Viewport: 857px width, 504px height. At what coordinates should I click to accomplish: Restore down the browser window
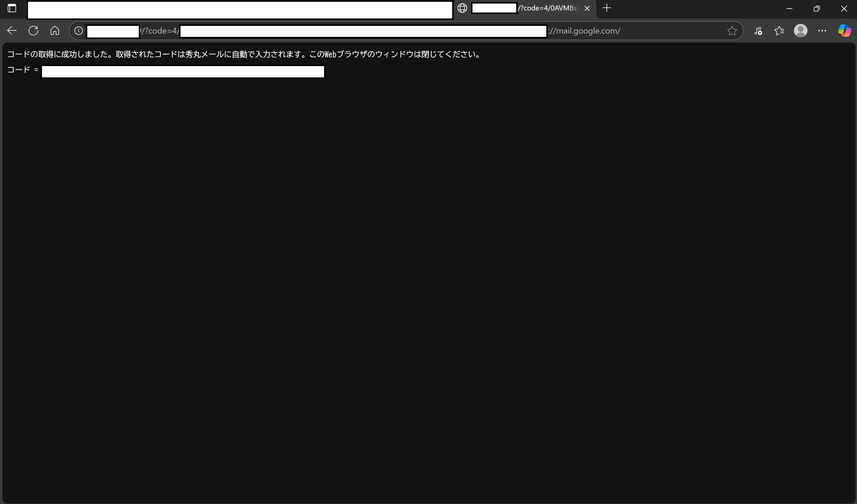816,9
